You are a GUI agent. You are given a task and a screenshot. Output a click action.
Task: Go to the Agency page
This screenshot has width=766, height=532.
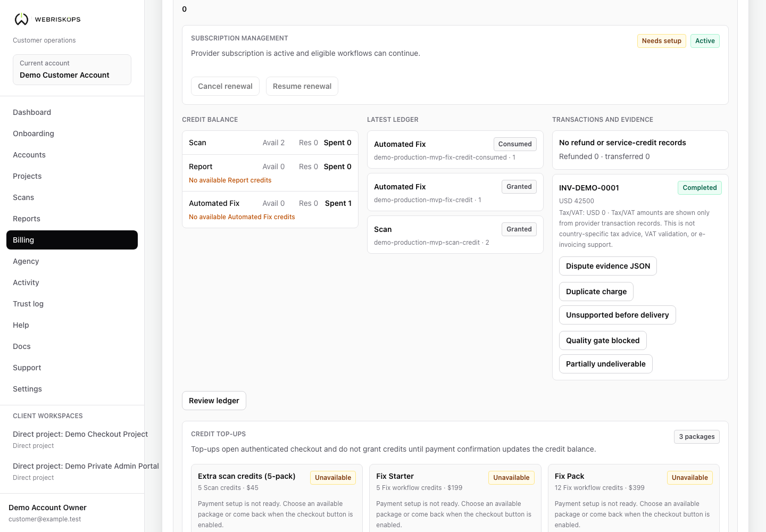tap(72, 261)
